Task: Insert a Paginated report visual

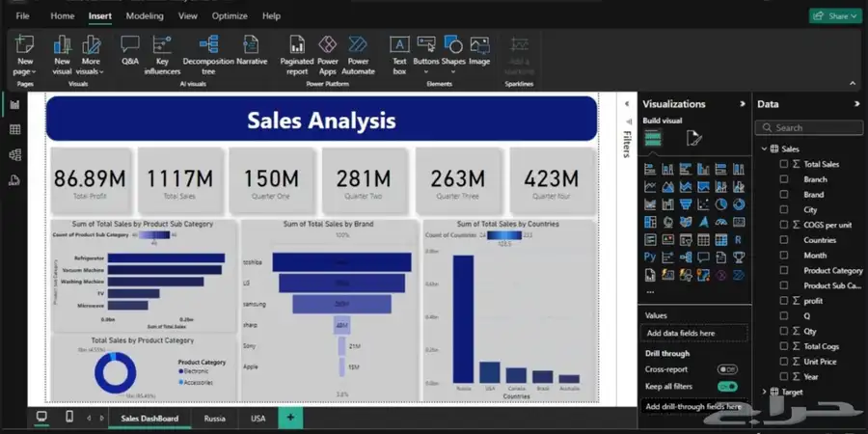Action: tap(297, 55)
